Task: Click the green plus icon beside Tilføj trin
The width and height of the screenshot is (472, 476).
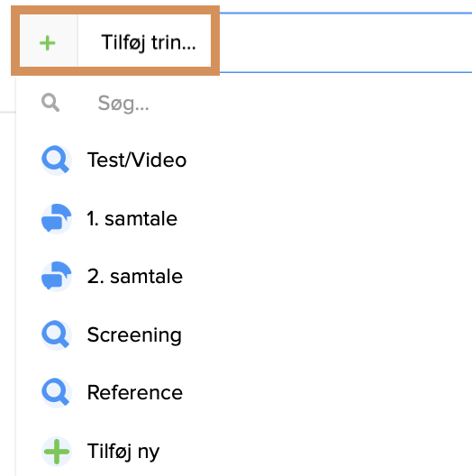Action: [x=48, y=42]
